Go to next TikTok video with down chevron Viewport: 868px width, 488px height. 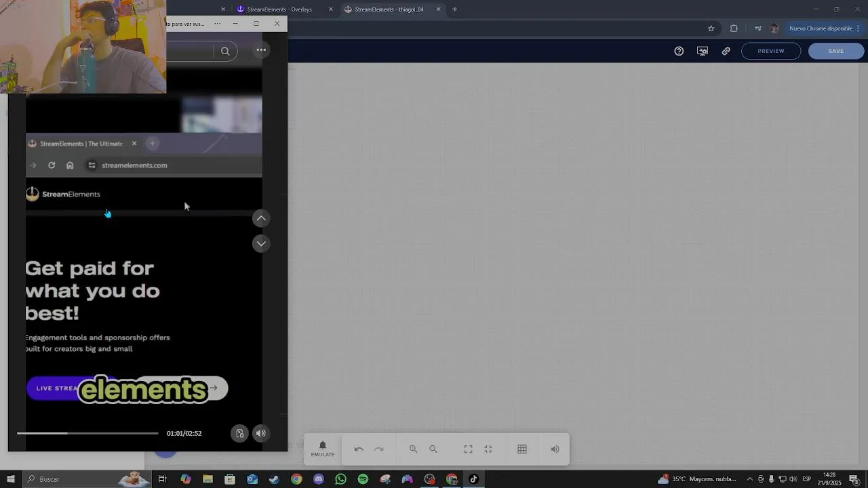(x=261, y=243)
